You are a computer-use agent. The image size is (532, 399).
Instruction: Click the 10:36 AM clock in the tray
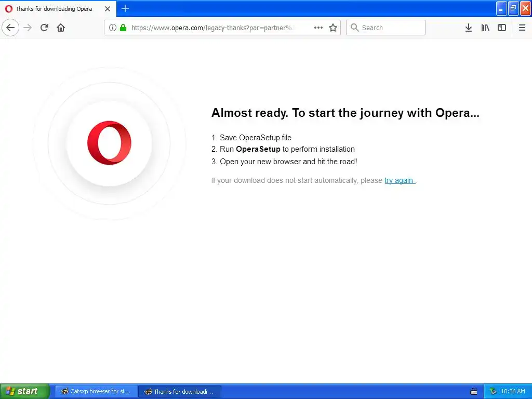coord(513,391)
